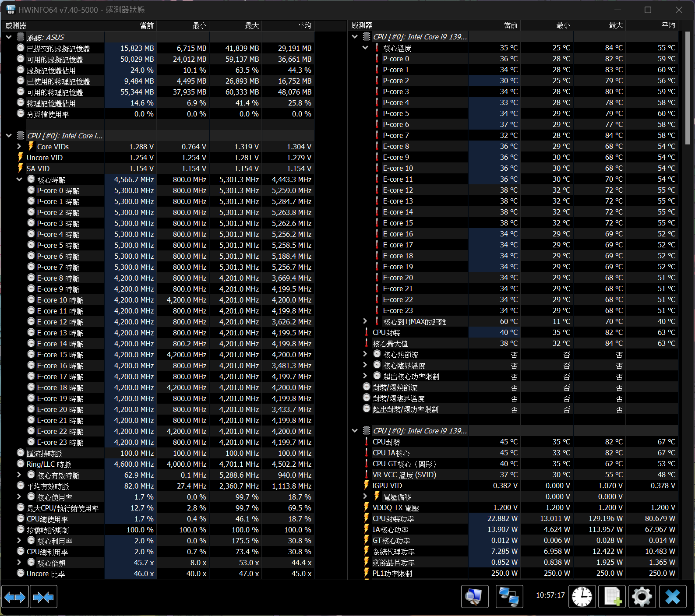Expand the Core VIDs row
The width and height of the screenshot is (695, 616).
[x=19, y=147]
